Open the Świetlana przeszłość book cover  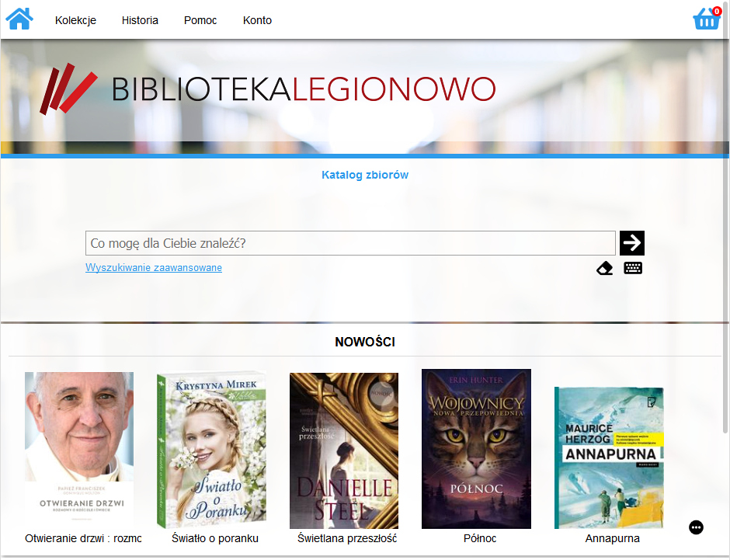pyautogui.click(x=344, y=450)
